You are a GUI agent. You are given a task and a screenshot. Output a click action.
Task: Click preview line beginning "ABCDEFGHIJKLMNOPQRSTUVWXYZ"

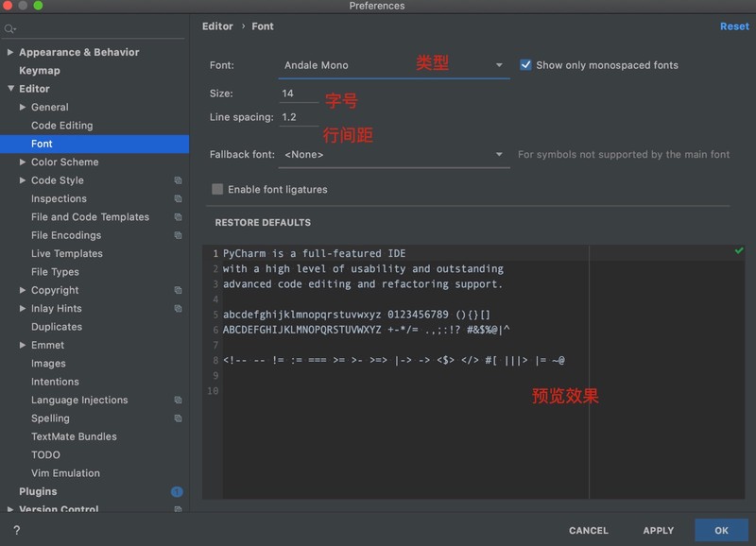(366, 330)
